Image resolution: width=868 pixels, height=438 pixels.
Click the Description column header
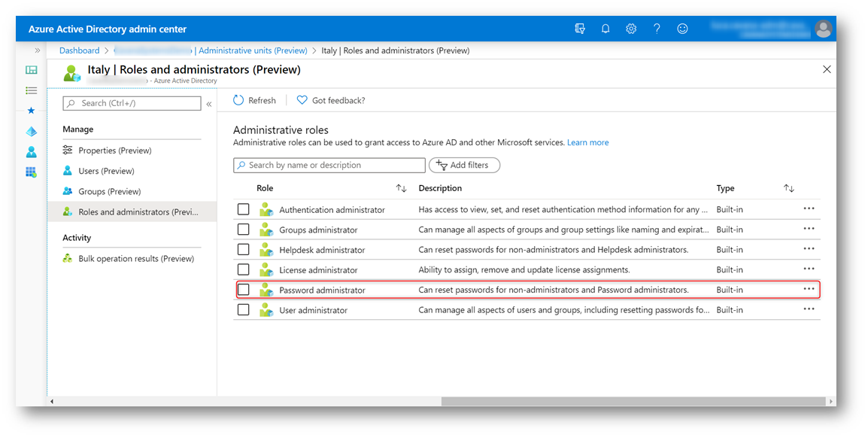440,188
